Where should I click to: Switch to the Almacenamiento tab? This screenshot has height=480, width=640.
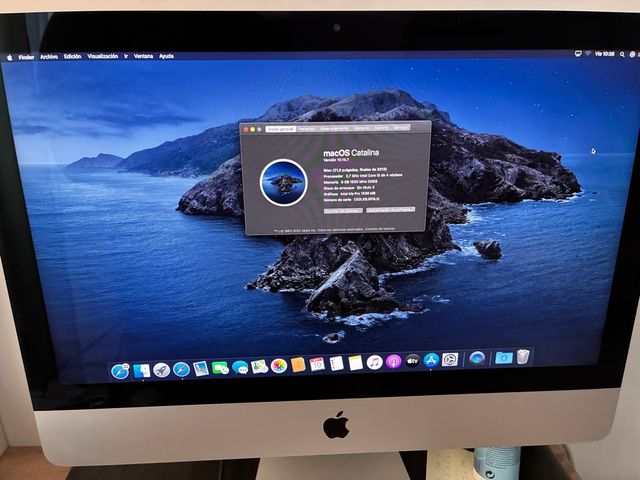pos(334,129)
